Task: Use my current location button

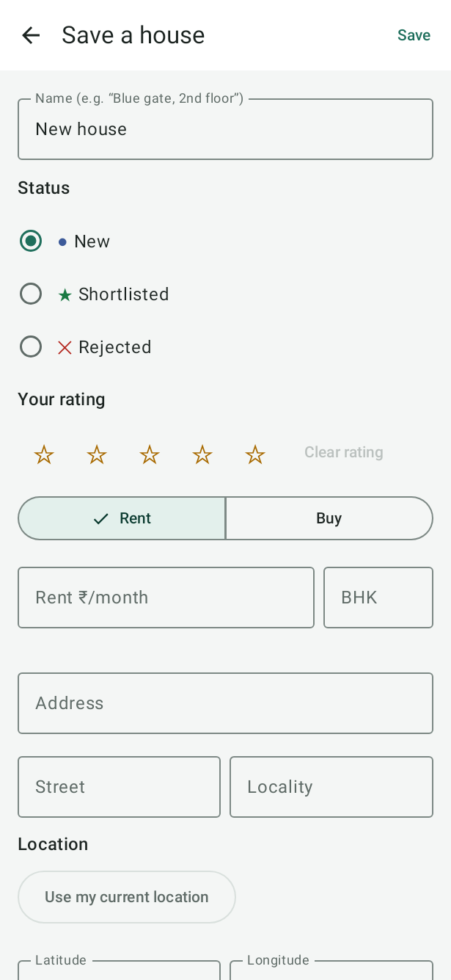Action: [x=127, y=897]
